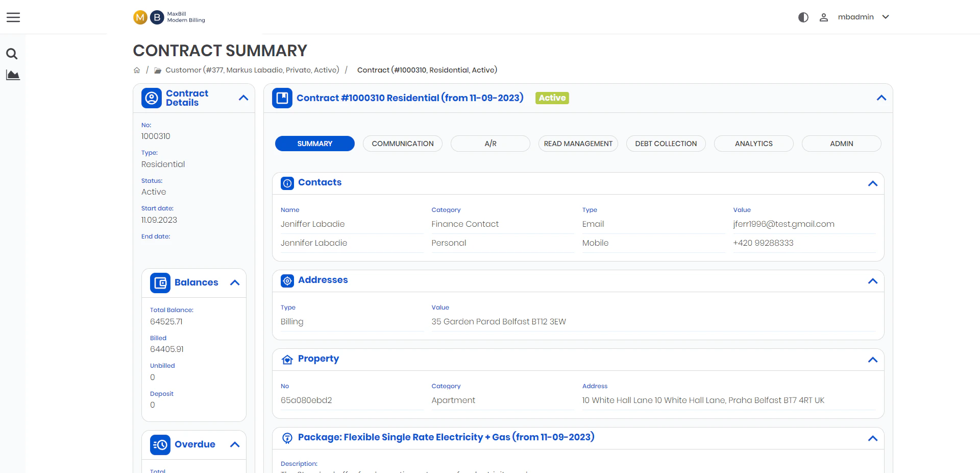Screen dimensions: 980x473
Task: Click the Addresses section icon
Action: (x=287, y=281)
